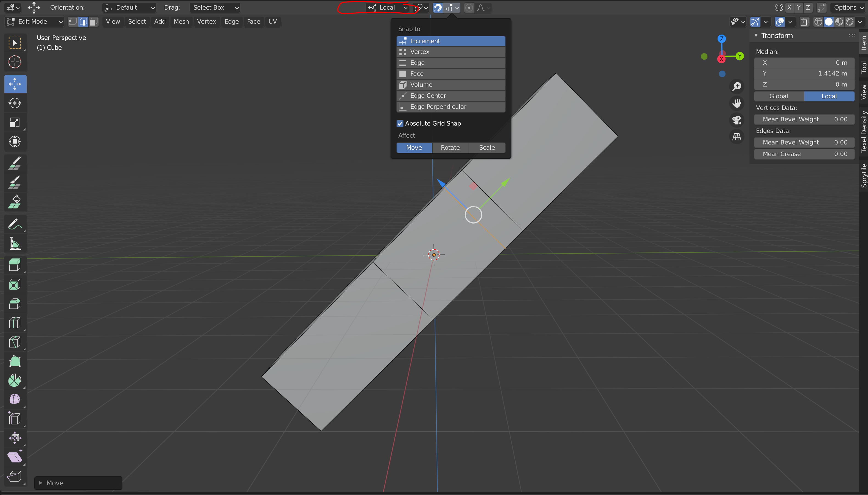The image size is (868, 495).
Task: Edit Median Y value field
Action: coord(804,73)
